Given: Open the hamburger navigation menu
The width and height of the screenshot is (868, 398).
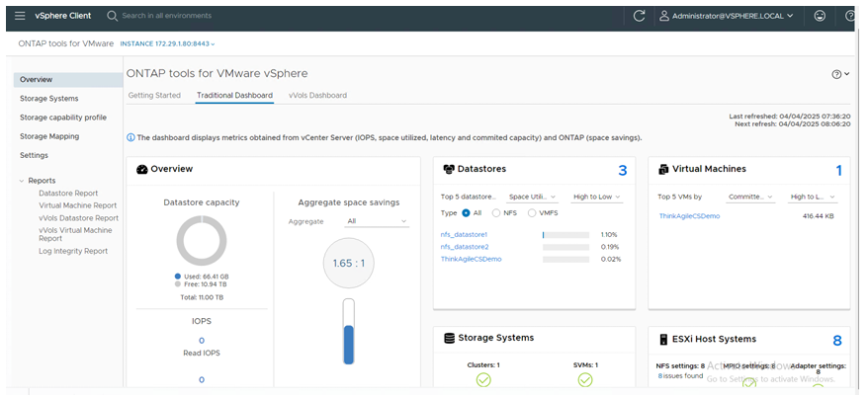Looking at the screenshot, I should (x=20, y=16).
